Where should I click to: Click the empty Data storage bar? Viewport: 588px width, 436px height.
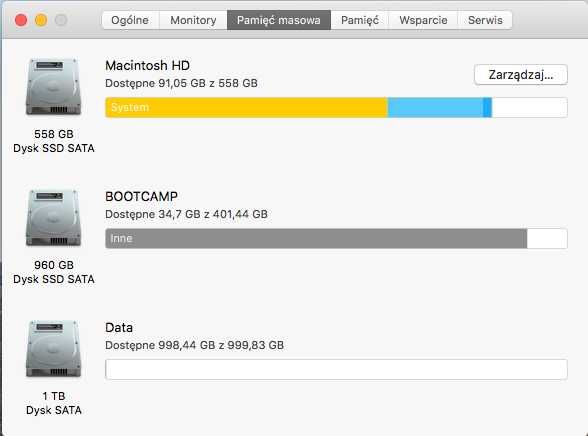(x=336, y=369)
